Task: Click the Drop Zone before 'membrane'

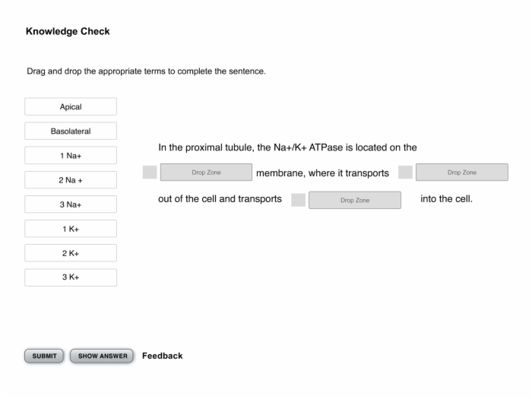Action: pos(206,173)
